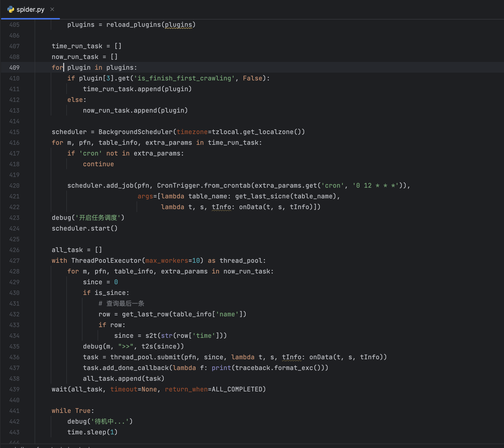This screenshot has height=448, width=504.
Task: Click debug('待机中...') line
Action: click(100, 421)
